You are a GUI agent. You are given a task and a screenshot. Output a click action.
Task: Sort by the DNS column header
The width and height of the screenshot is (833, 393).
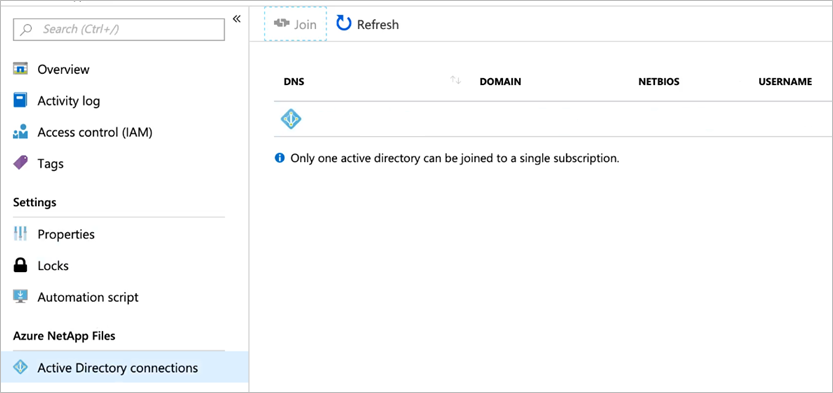(294, 82)
